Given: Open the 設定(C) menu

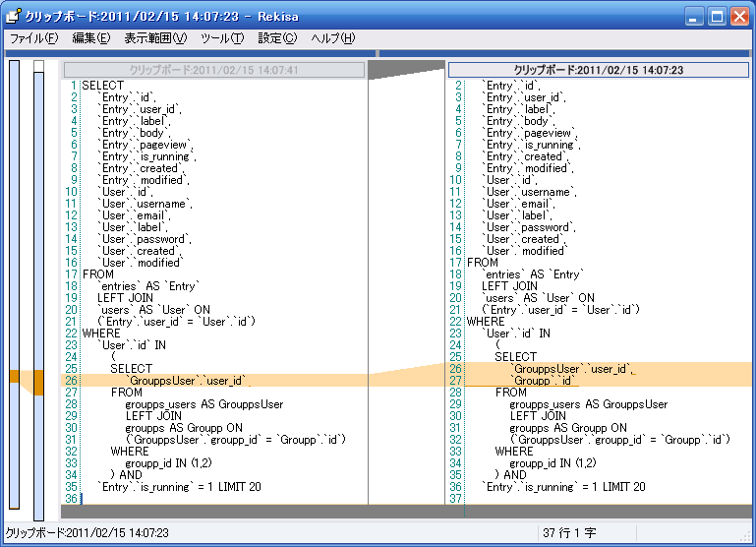Looking at the screenshot, I should click(277, 38).
